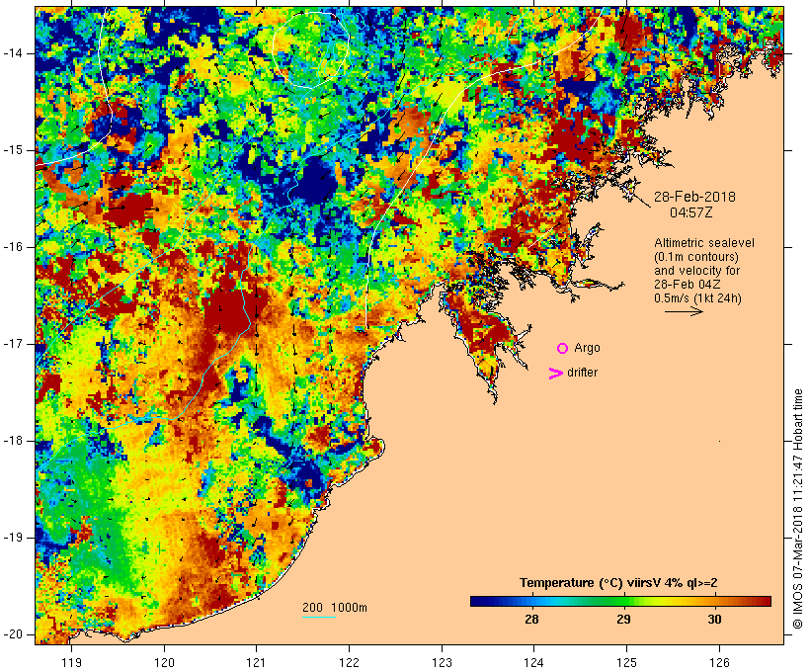Click the '121' longitude axis label
This screenshot has height=672, width=810.
(256, 663)
